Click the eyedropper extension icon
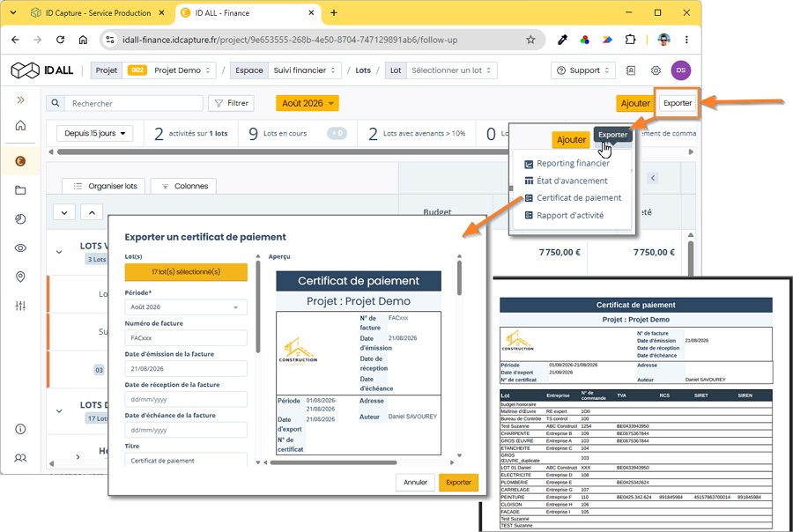This screenshot has height=532, width=793. click(x=562, y=40)
